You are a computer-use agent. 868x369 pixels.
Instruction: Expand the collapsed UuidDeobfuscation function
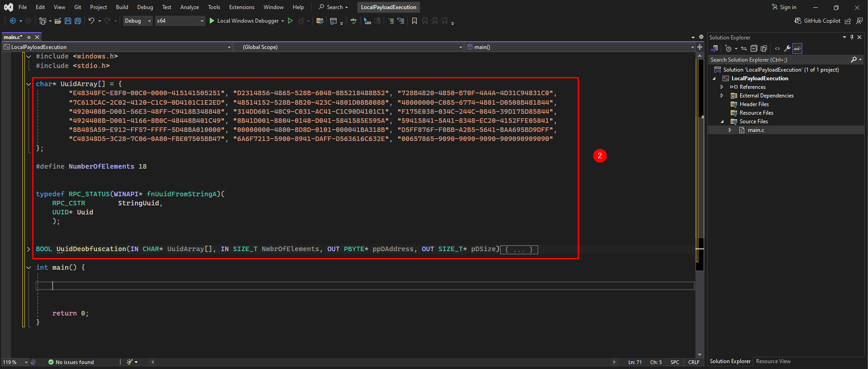pos(29,249)
